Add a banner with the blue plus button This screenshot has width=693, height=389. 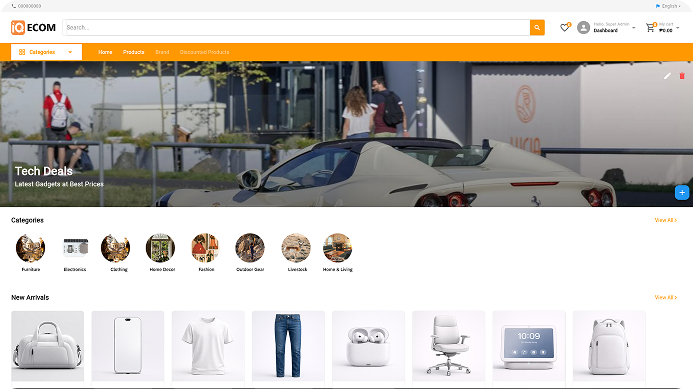click(682, 193)
